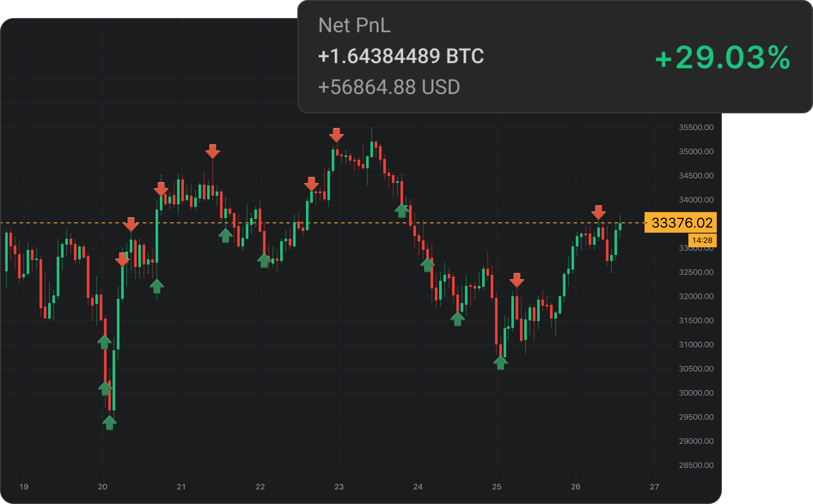Click the Net PnL heading
Image resolution: width=813 pixels, height=504 pixels.
coord(355,25)
